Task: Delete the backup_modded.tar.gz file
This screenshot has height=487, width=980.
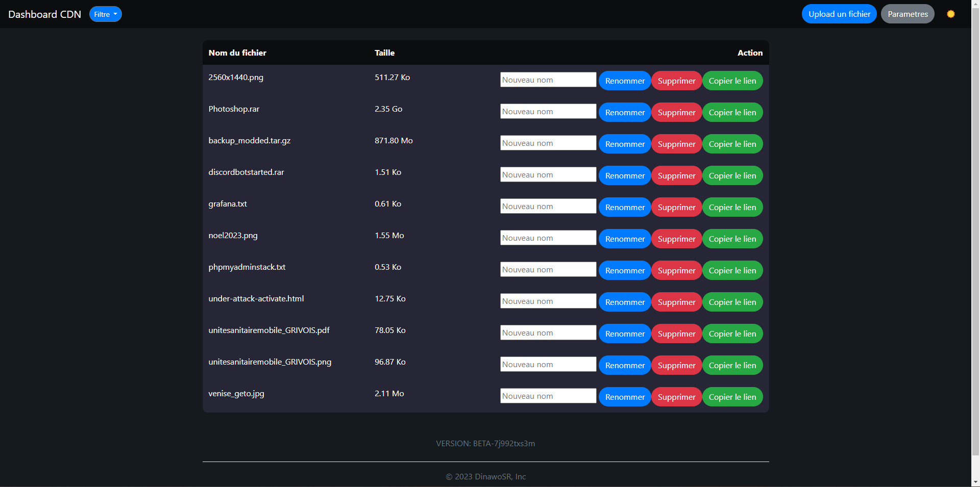Action: 676,144
